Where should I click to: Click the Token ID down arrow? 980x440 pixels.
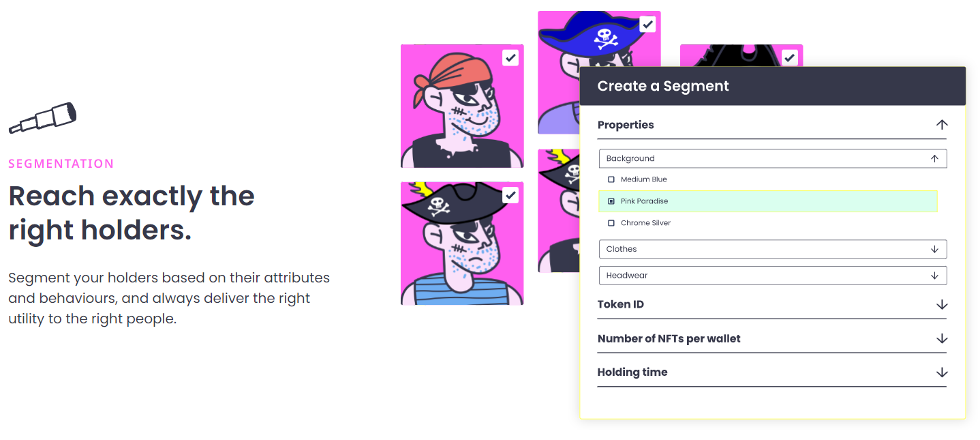(942, 304)
